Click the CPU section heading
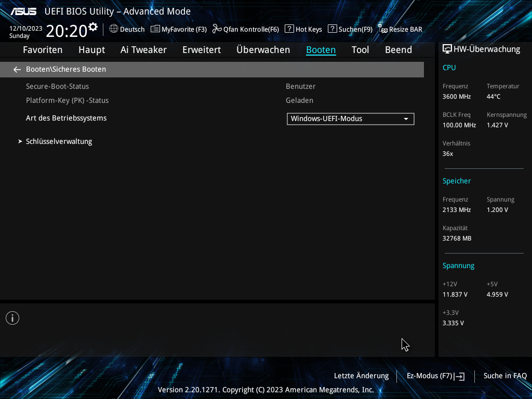The width and height of the screenshot is (532, 399). coord(449,68)
